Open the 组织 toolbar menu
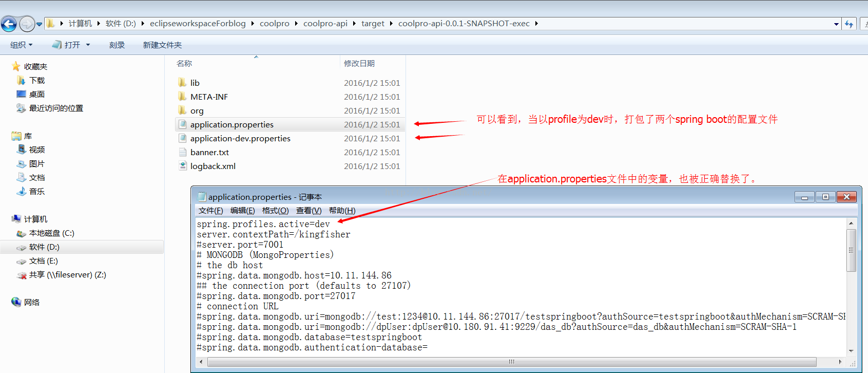Screen dimensions: 868x373 click(x=22, y=45)
